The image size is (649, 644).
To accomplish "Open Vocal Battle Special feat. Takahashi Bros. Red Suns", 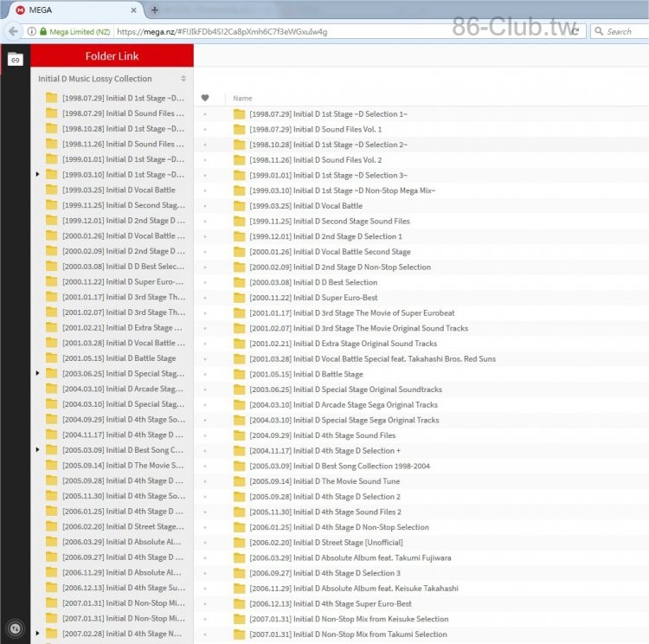I will tap(372, 359).
